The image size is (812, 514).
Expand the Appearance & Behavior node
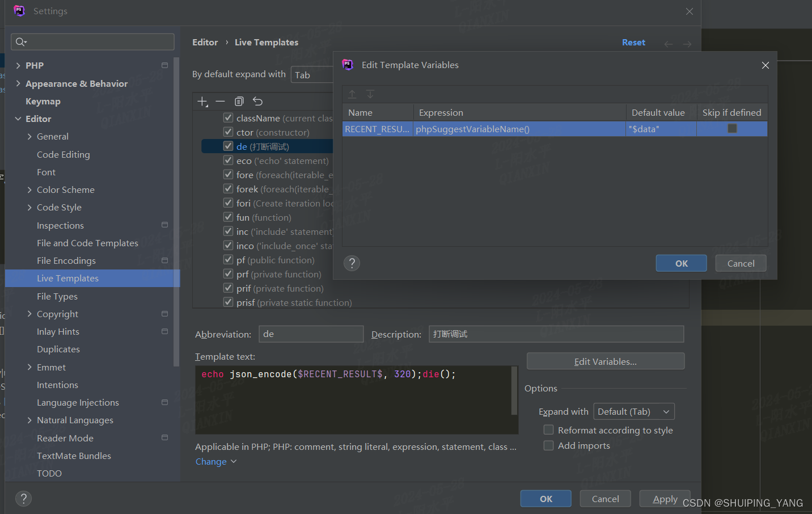[x=18, y=83]
